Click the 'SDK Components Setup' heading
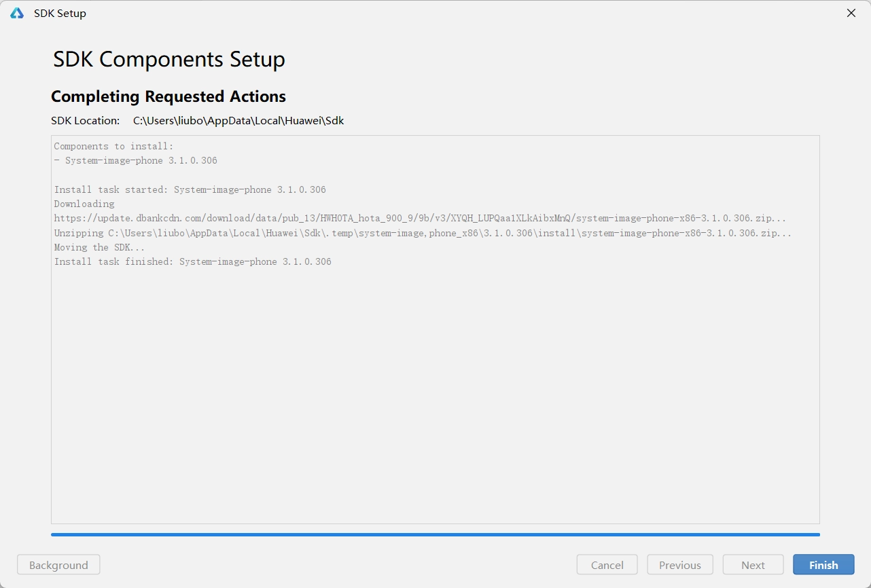 pos(169,60)
